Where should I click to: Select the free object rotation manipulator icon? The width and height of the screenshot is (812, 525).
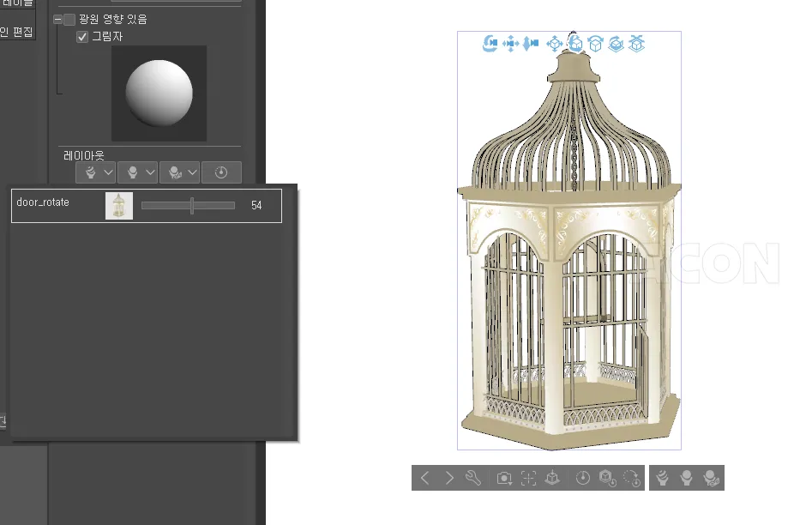tap(575, 44)
